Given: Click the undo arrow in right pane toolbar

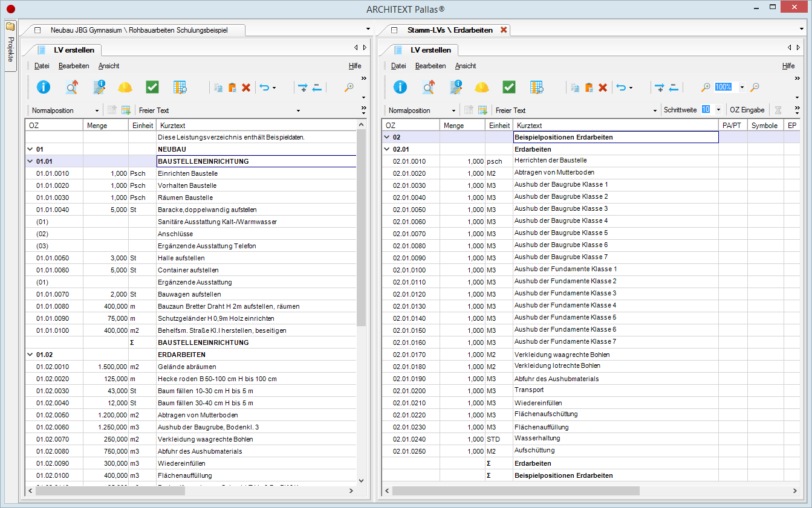Looking at the screenshot, I should pyautogui.click(x=620, y=88).
